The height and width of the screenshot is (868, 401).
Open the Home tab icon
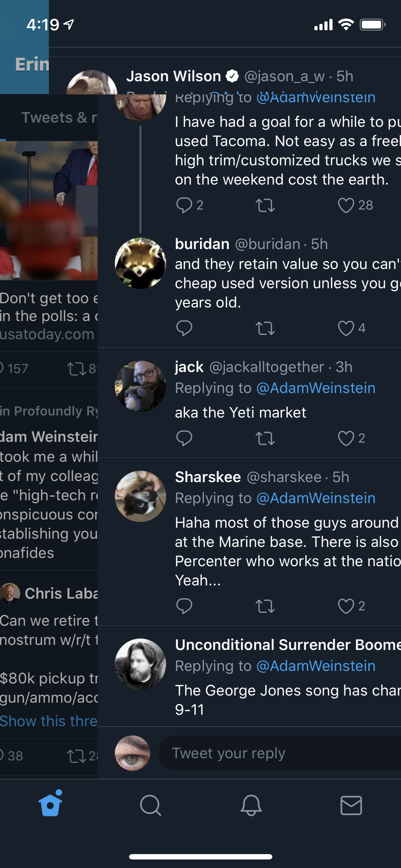[50, 805]
